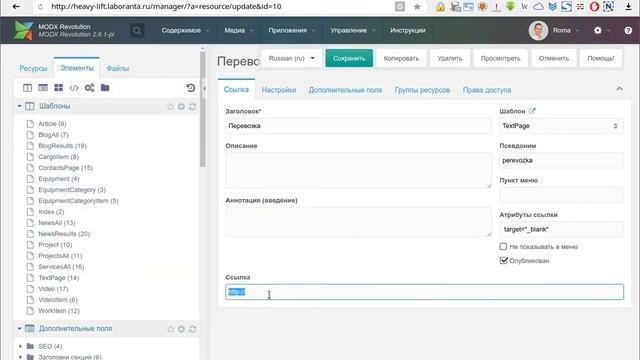Click browser back arrow
Viewport: 640px width, 360px height.
pyautogui.click(x=16, y=7)
